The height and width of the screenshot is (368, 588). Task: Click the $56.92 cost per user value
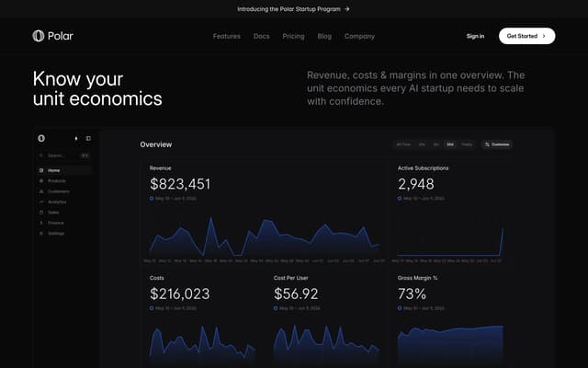[x=296, y=293]
